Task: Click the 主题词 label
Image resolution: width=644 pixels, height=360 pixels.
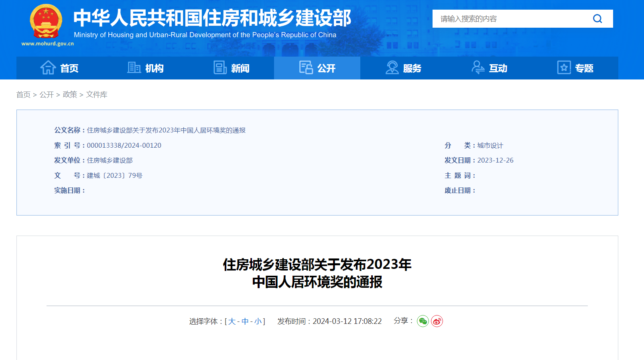Action: 460,175
